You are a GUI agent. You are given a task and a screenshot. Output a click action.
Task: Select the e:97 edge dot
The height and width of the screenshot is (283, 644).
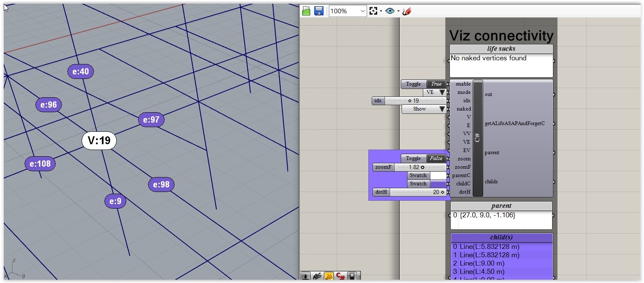tap(151, 120)
